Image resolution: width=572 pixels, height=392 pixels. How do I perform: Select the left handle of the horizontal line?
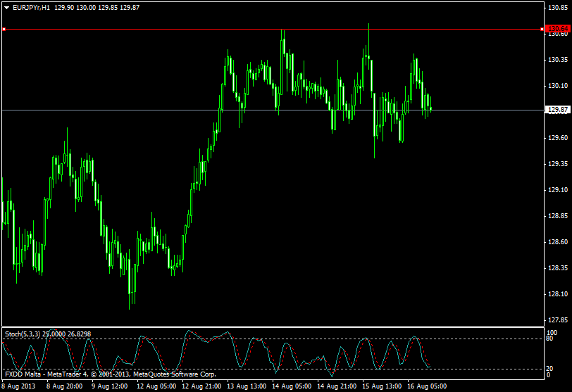point(4,30)
